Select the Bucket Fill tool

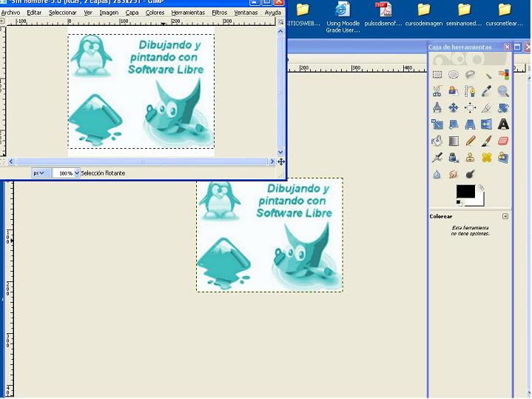437,141
